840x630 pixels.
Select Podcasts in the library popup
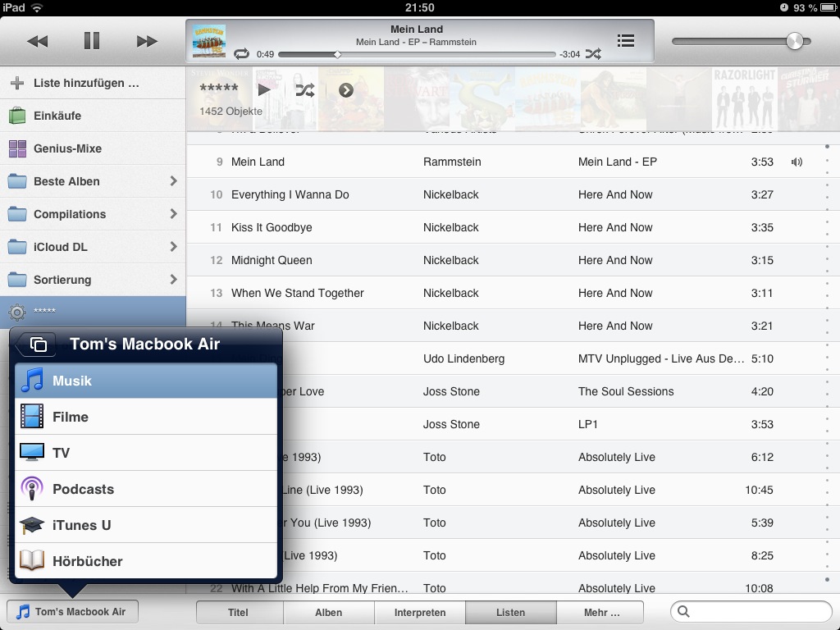146,489
